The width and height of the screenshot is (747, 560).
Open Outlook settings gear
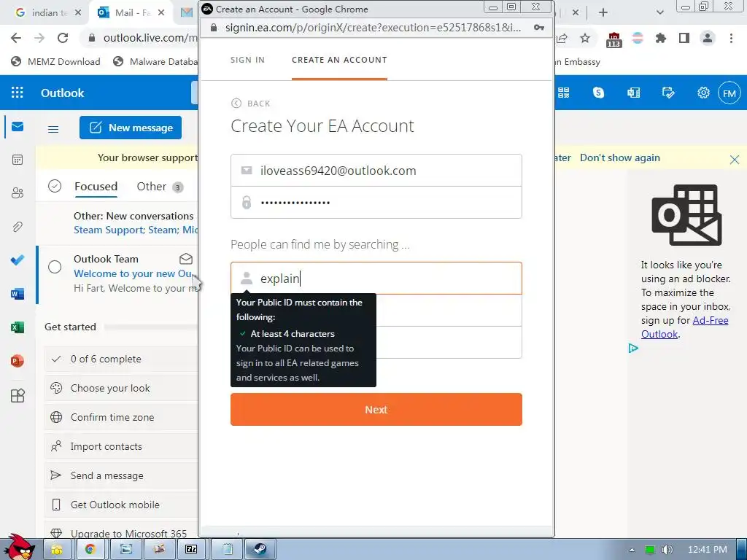(x=703, y=93)
